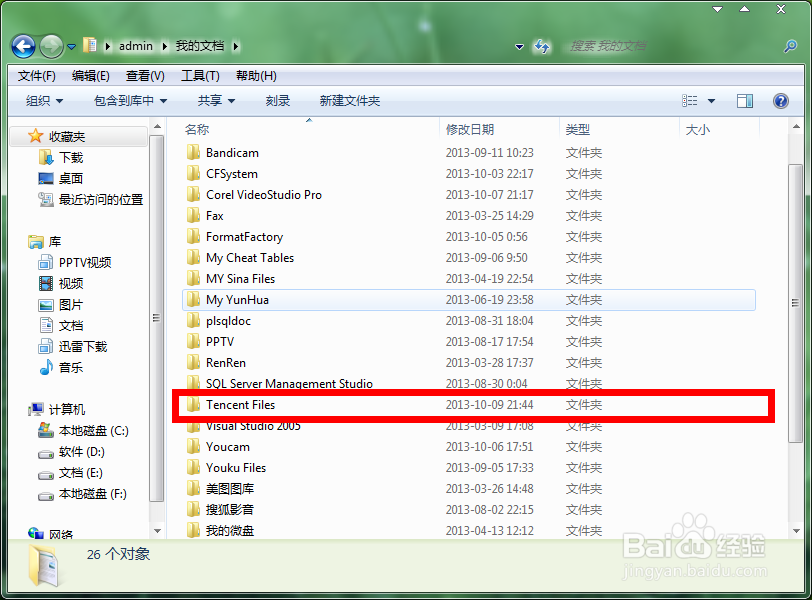The height and width of the screenshot is (600, 812).
Task: Click the sidebar scroll down arrow
Action: 157,531
